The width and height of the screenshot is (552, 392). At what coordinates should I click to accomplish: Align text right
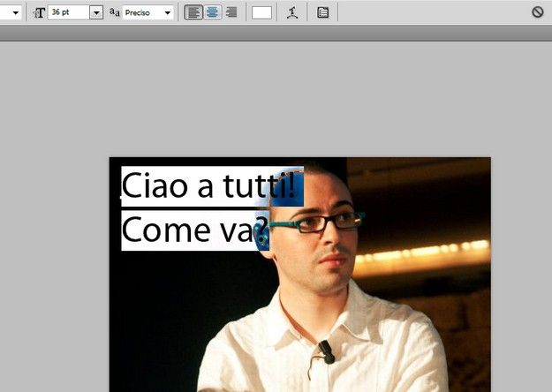coord(231,12)
